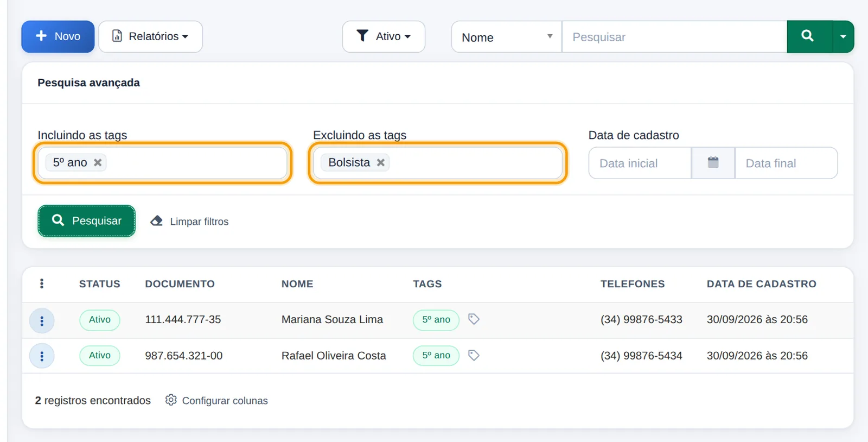Open row actions for Rafael Oliveira Costa
This screenshot has height=442, width=868.
click(42, 356)
